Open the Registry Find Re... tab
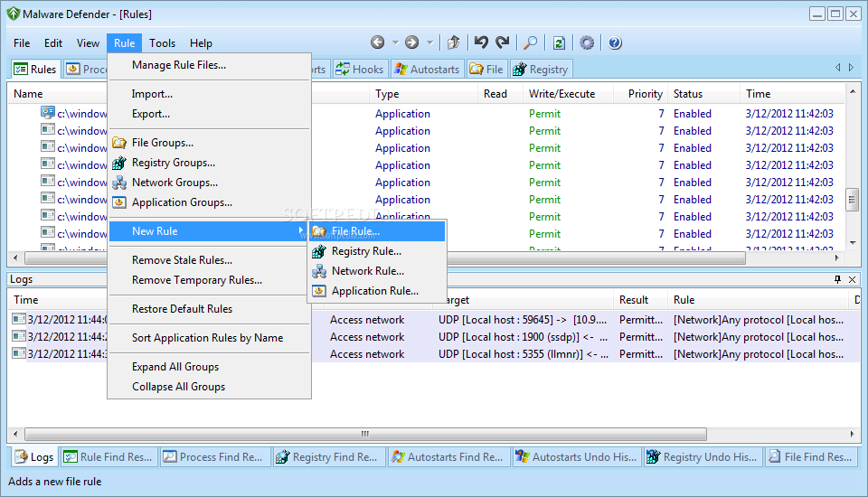 coord(328,457)
